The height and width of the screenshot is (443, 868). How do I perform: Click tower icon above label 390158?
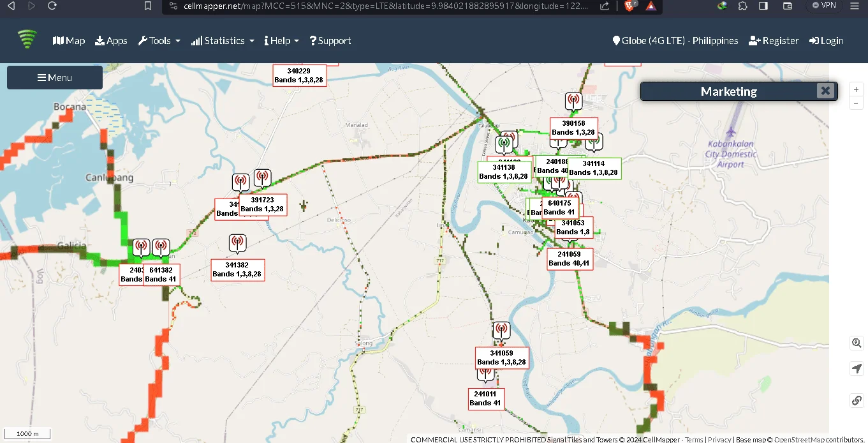(x=573, y=102)
